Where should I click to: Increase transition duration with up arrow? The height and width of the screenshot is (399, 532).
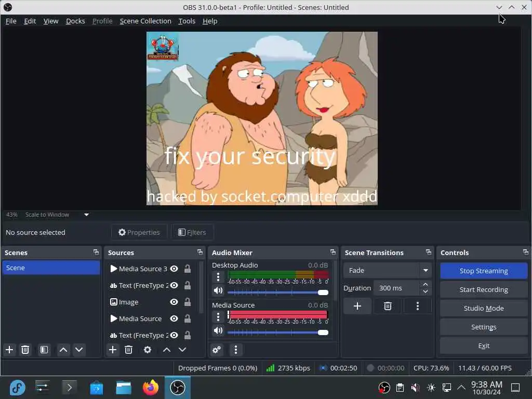pyautogui.click(x=425, y=284)
